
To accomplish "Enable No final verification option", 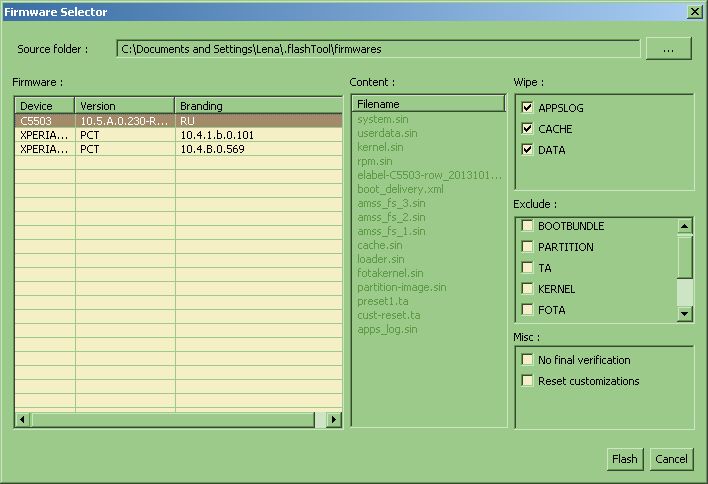I will [x=527, y=360].
